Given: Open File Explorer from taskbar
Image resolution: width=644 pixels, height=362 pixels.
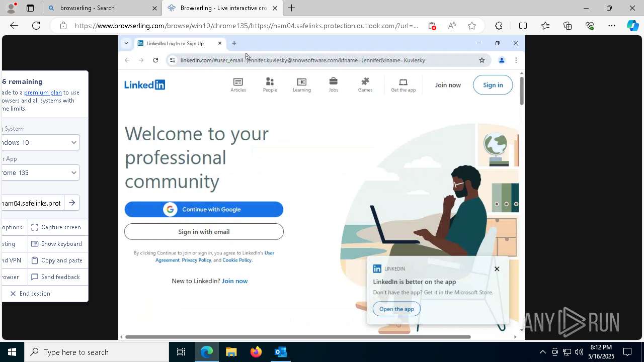Looking at the screenshot, I should pyautogui.click(x=231, y=352).
